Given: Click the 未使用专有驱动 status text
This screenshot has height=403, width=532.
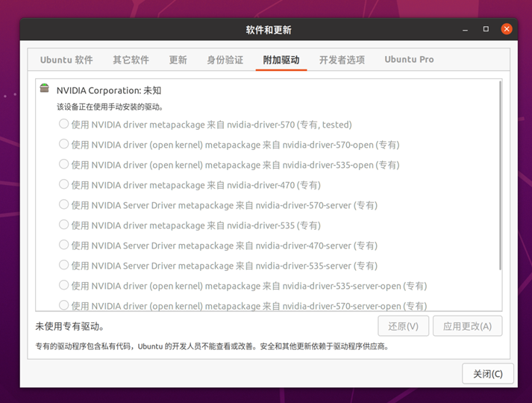Looking at the screenshot, I should (69, 326).
